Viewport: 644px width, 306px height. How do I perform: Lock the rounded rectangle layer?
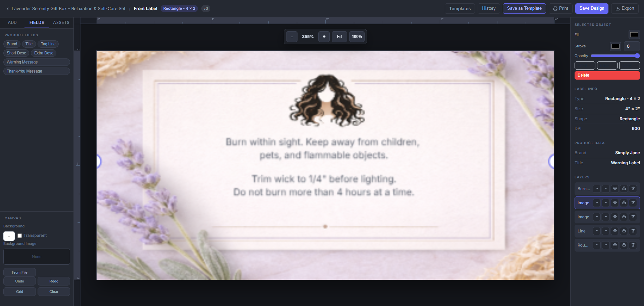(x=624, y=245)
